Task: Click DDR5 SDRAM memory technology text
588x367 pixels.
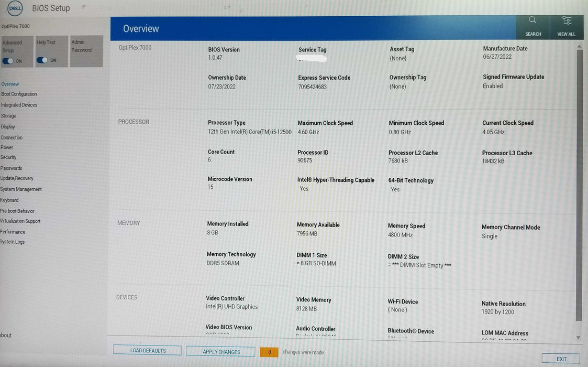Action: (223, 263)
